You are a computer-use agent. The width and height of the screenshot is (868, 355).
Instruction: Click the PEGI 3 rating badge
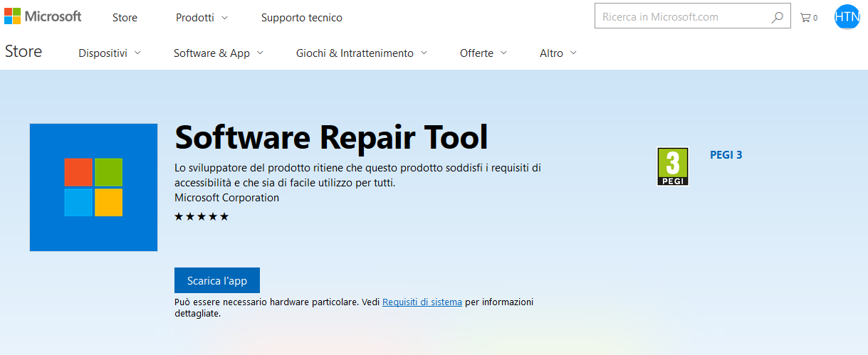tap(672, 166)
